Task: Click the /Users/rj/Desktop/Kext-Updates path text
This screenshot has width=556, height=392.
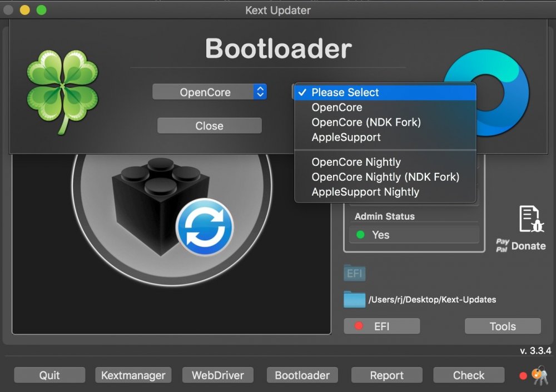Action: coord(432,299)
